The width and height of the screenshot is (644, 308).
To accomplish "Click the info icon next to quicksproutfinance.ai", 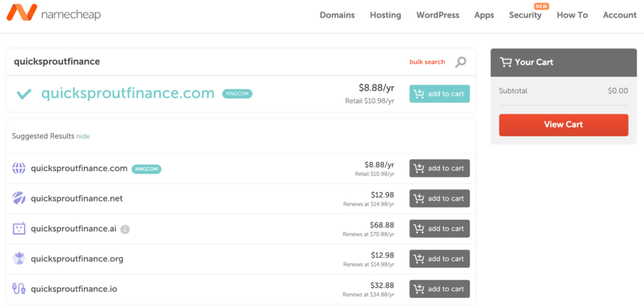I will (125, 229).
